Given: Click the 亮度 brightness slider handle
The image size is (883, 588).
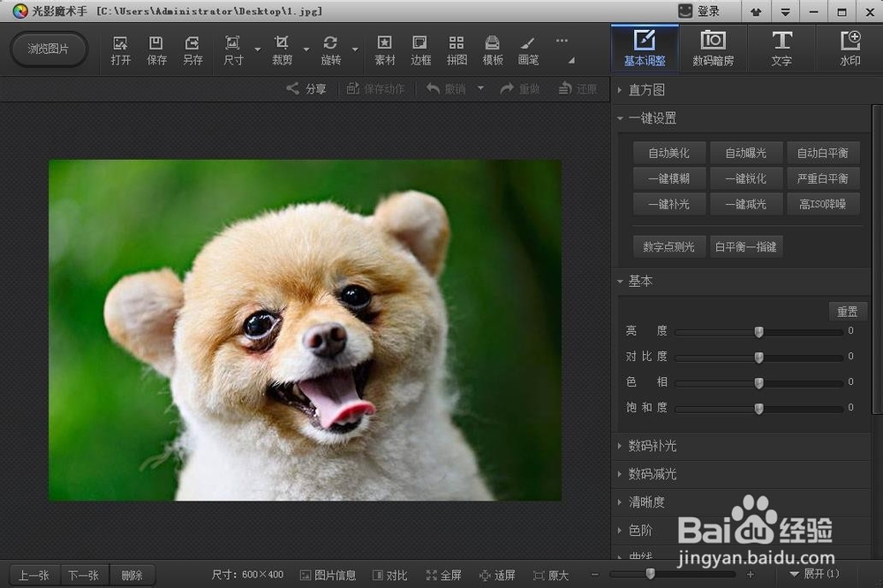Looking at the screenshot, I should 759,332.
